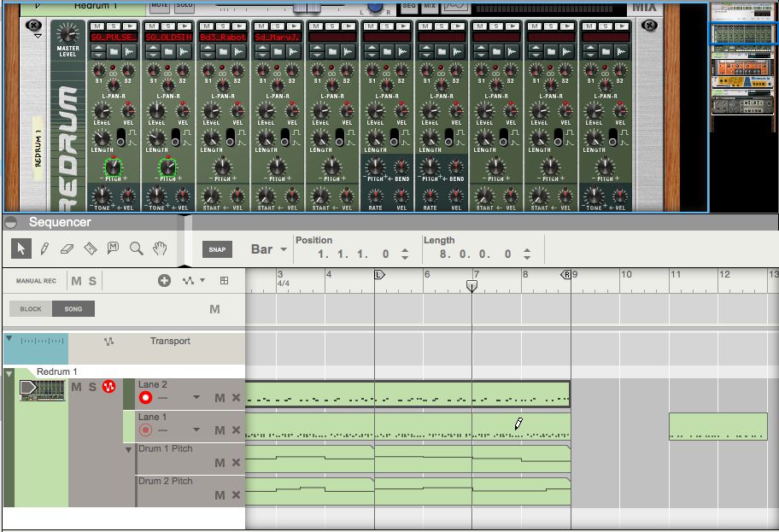Mute Lane 1

pyautogui.click(x=220, y=430)
